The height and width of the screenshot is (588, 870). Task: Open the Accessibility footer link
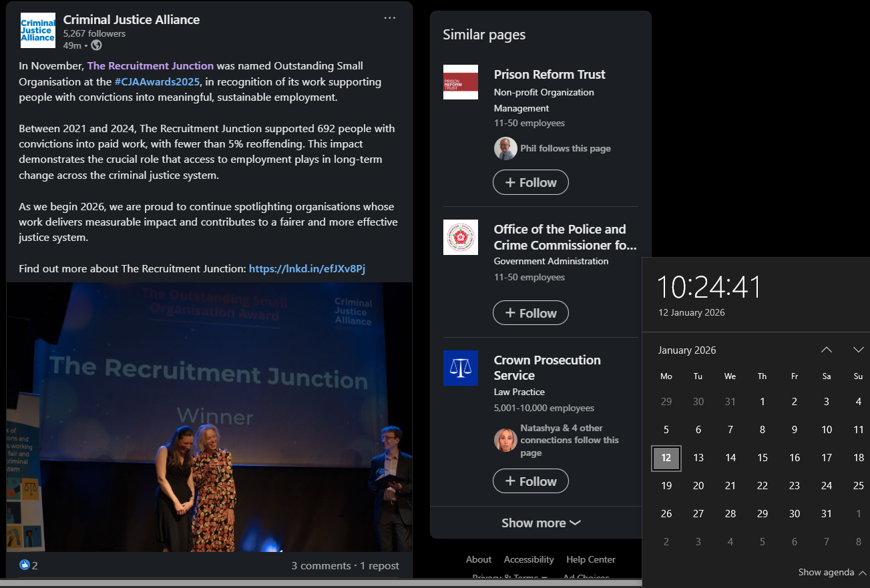click(529, 559)
